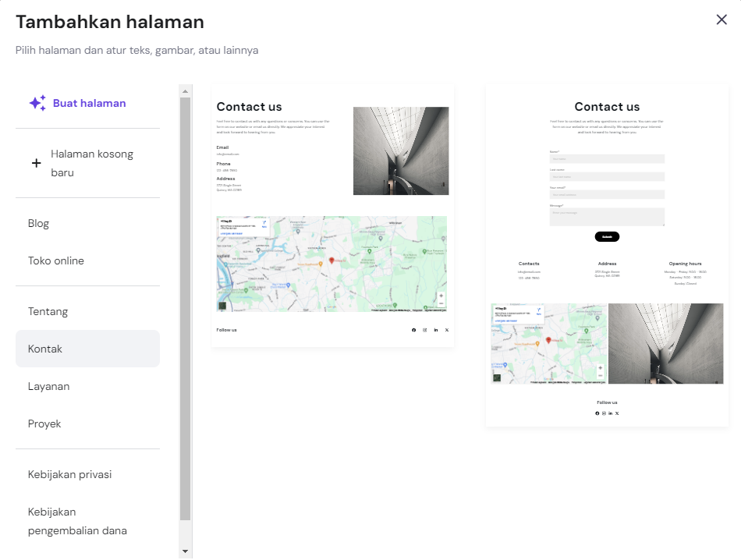Screen dimensions: 741x560
Task: Click the scrollbar down arrow in the sidebar
Action: click(x=184, y=551)
